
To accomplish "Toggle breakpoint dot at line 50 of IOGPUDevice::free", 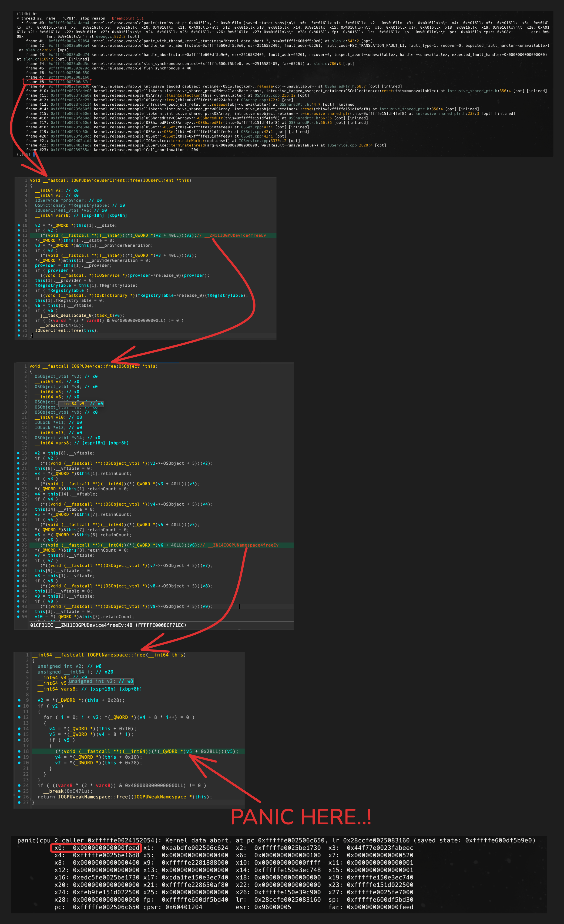I will tap(18, 617).
